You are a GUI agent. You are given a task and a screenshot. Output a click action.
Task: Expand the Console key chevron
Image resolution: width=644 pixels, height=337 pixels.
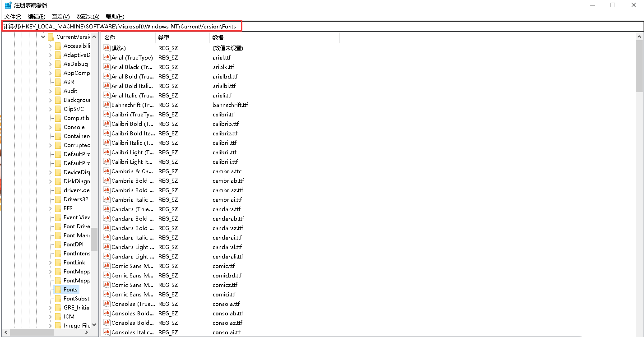[x=51, y=127]
